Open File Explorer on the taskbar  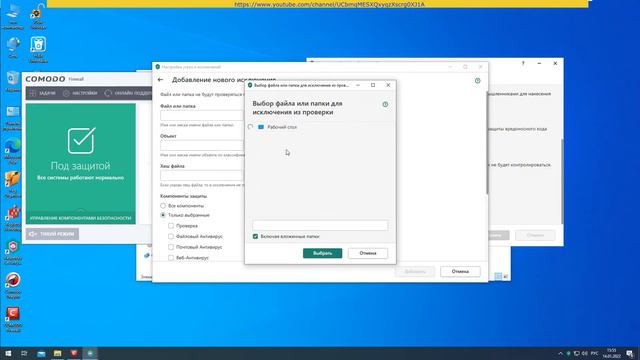[58, 353]
